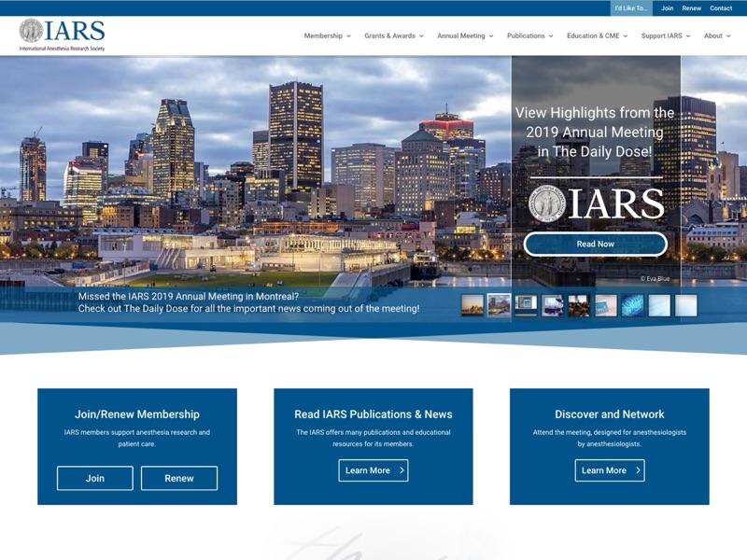Expand the Support IARS menu

(660, 35)
